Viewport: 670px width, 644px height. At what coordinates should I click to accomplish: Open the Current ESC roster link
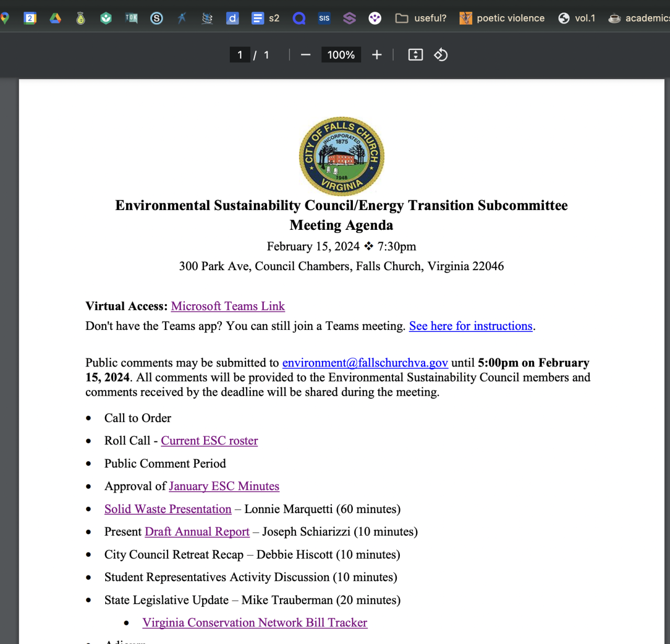(209, 441)
